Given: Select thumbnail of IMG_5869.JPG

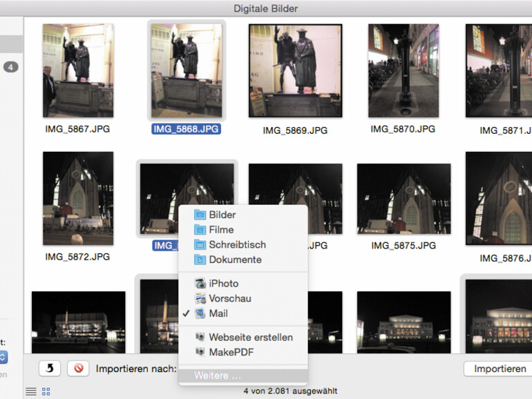Looking at the screenshot, I should point(295,70).
